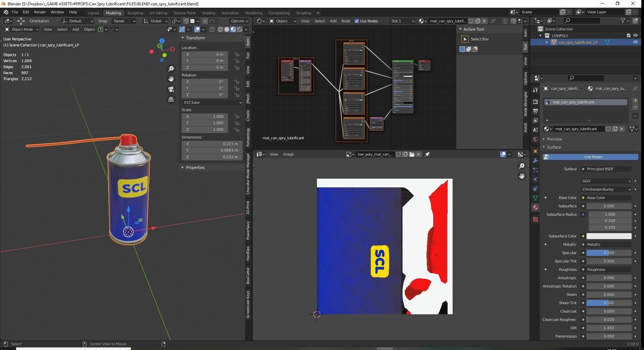Viewport: 644px width, 350px height.
Task: Toggle X-ray in the 3D viewport
Action: [x=212, y=29]
